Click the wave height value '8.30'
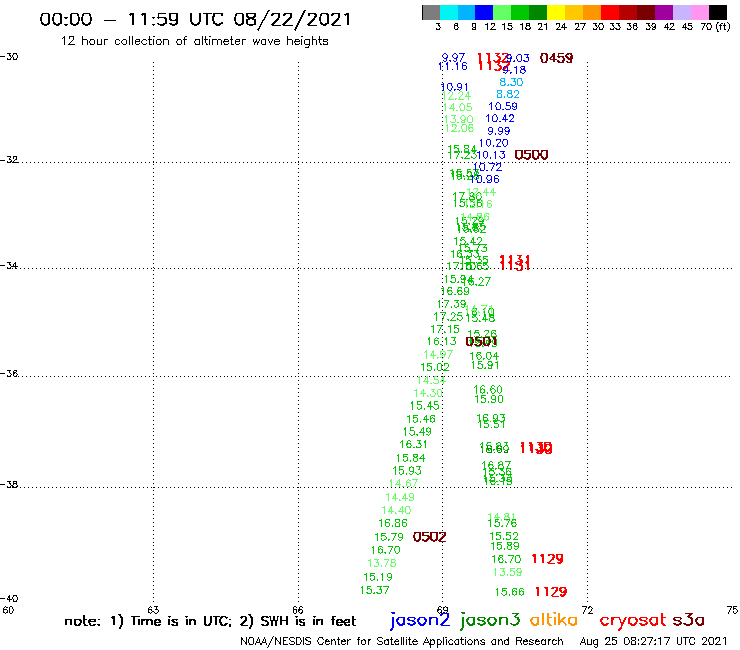This screenshot has height=650, width=740. [511, 82]
